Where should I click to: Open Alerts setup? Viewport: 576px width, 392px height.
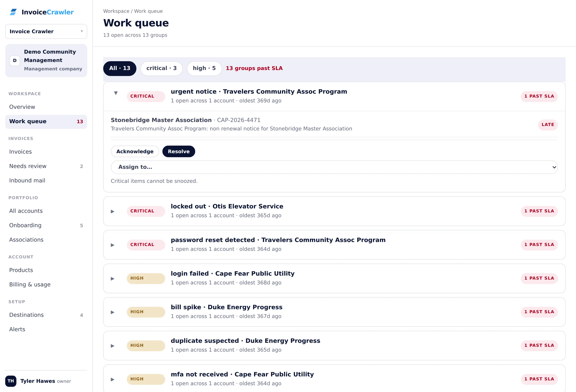(46, 329)
